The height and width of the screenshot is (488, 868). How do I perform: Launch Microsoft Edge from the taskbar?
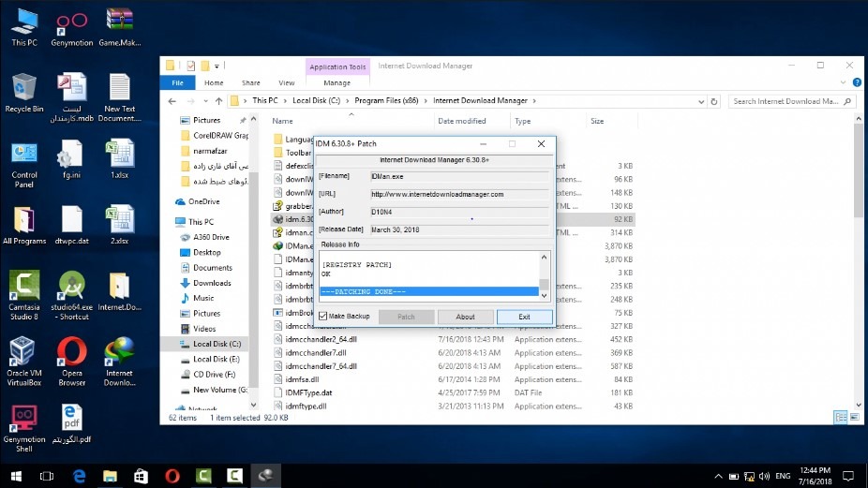79,477
